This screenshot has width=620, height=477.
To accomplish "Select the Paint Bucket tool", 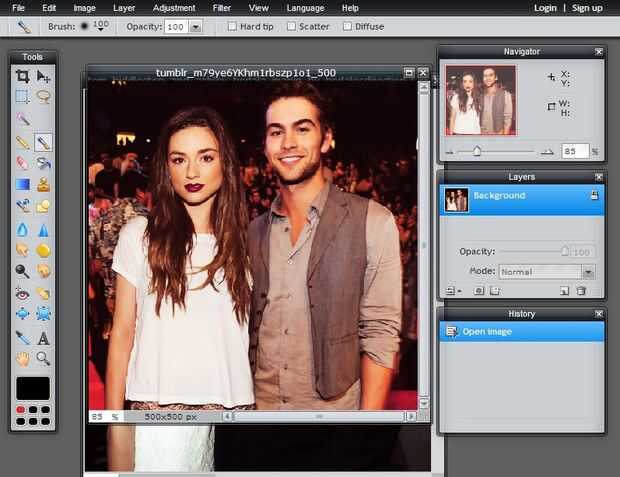I will (43, 163).
